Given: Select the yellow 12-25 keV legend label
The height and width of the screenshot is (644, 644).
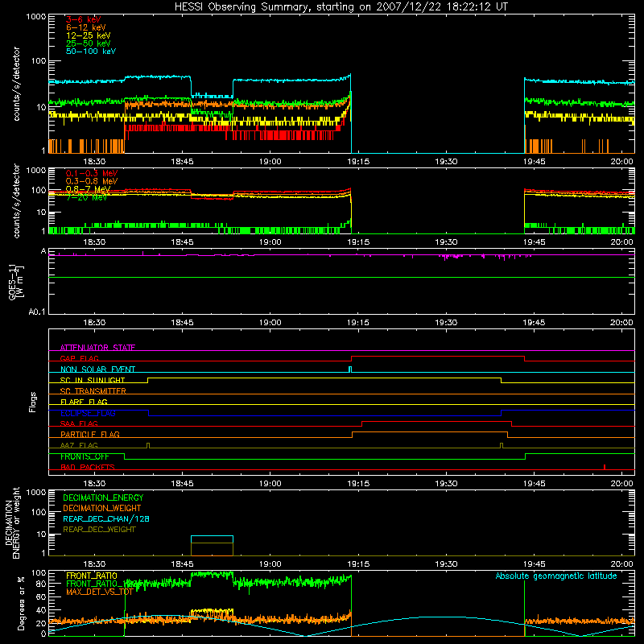Looking at the screenshot, I should [88, 35].
